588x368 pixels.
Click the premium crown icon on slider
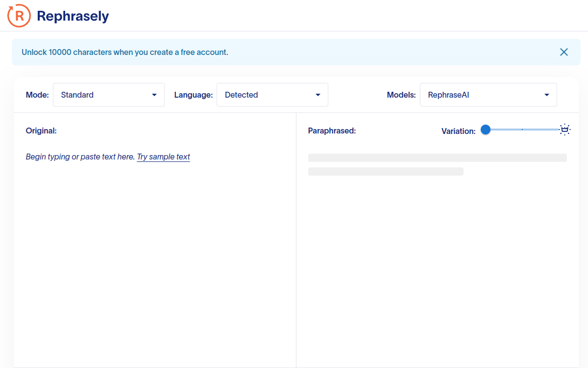565,130
